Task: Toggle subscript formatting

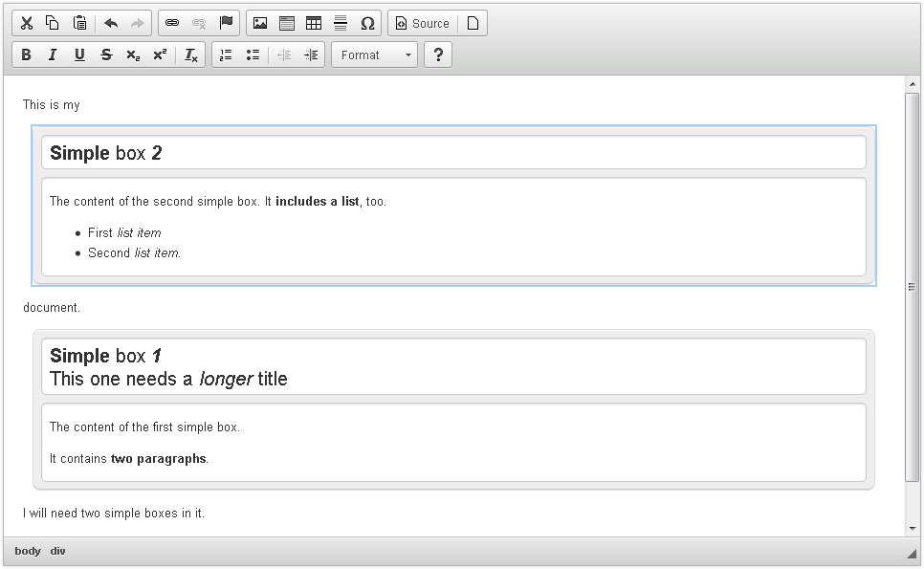Action: [133, 55]
